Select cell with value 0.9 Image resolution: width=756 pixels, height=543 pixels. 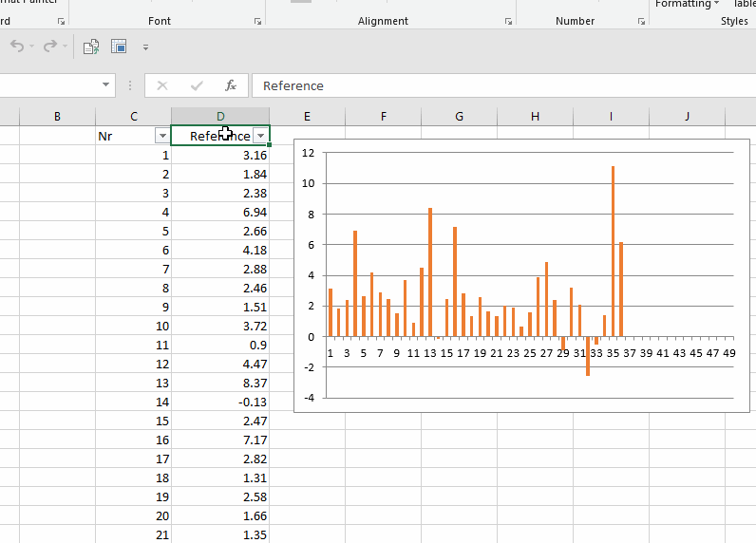[x=220, y=345]
